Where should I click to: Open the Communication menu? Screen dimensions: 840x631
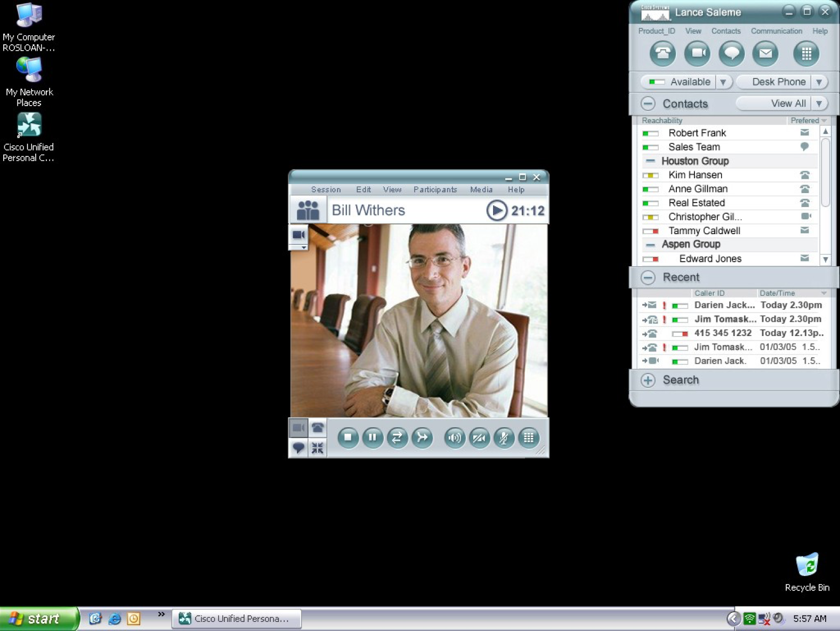[x=777, y=31]
